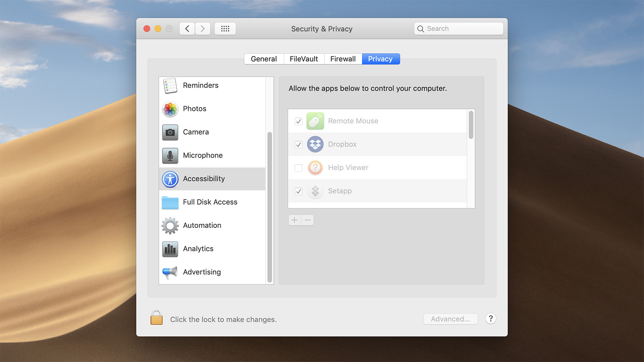Viewport: 644px width, 362px height.
Task: Select the Advertising megaphone icon
Action: click(170, 272)
